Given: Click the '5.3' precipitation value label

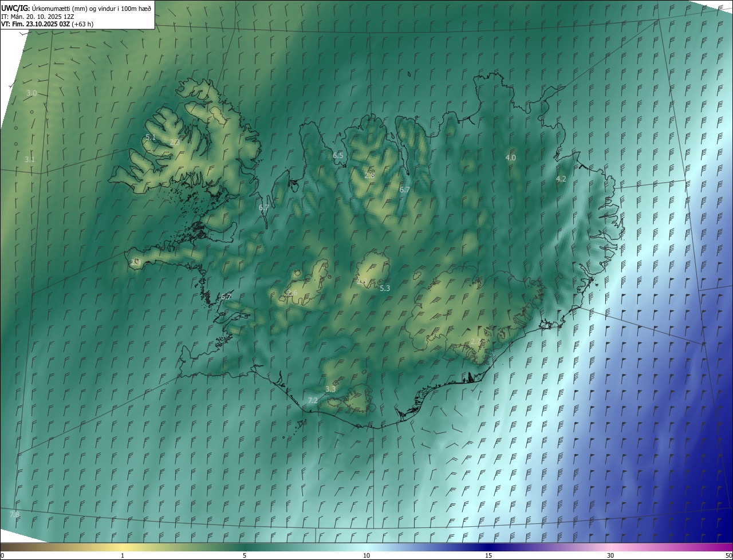Looking at the screenshot, I should tap(385, 288).
